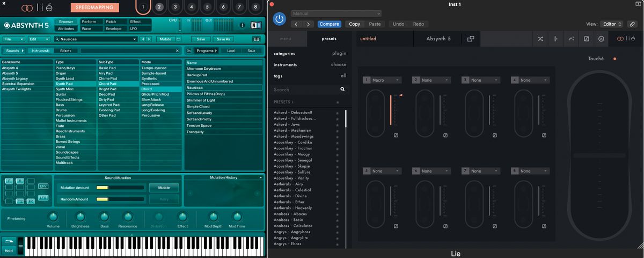Image resolution: width=644 pixels, height=258 pixels.
Task: Click the shuffle randomize icon in Lié toolbar
Action: [540, 39]
